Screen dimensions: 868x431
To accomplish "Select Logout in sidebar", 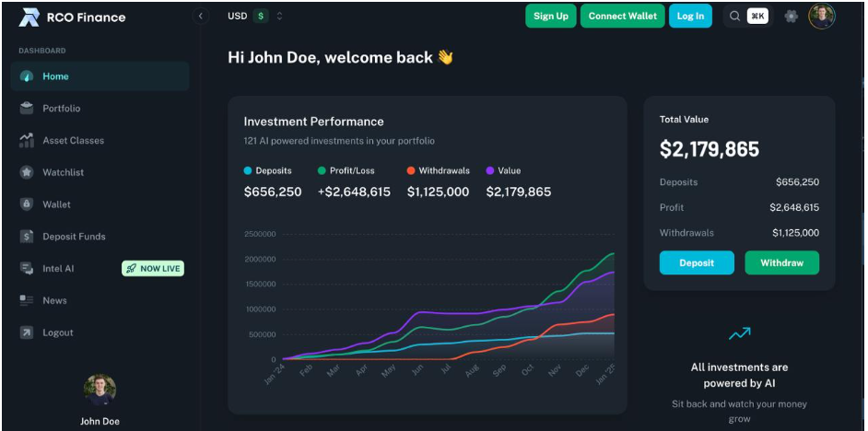I will [x=57, y=332].
